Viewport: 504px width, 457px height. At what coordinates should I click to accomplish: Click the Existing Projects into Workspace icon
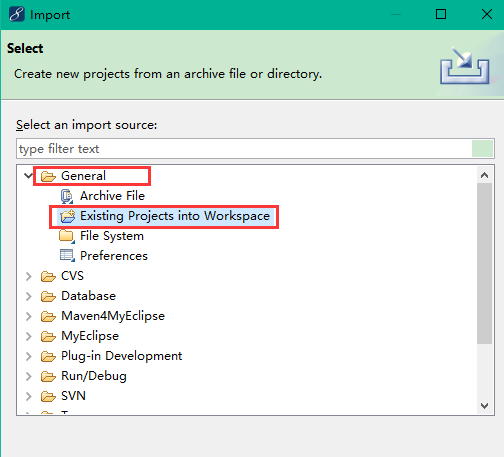point(68,216)
